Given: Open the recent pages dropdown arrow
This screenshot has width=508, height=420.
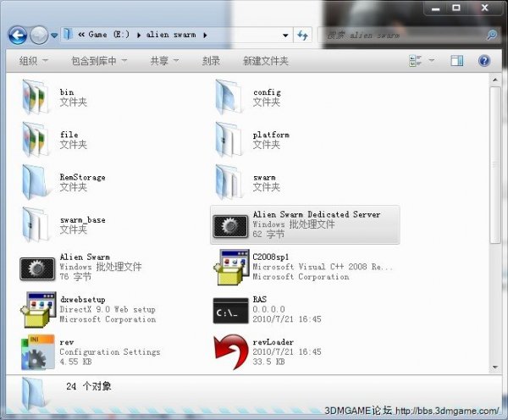Looking at the screenshot, I should coord(54,35).
